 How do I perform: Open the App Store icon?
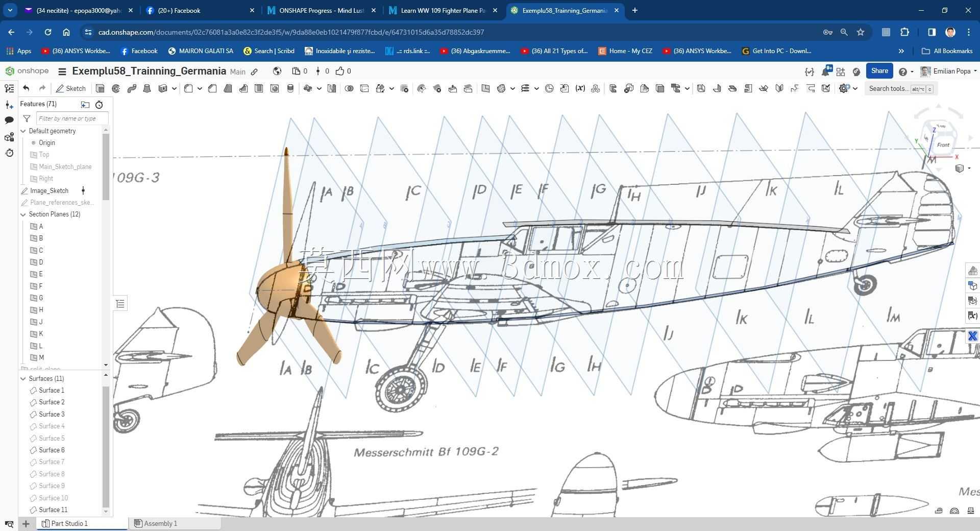(x=841, y=71)
